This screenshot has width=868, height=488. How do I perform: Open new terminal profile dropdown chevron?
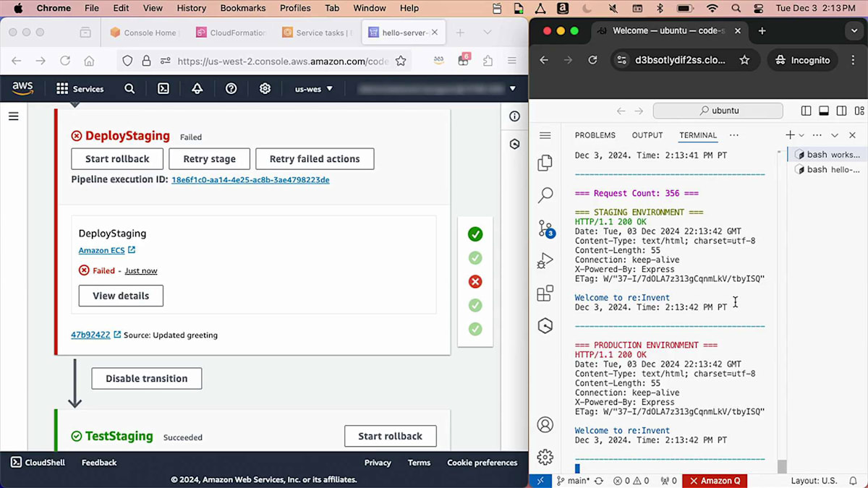801,135
